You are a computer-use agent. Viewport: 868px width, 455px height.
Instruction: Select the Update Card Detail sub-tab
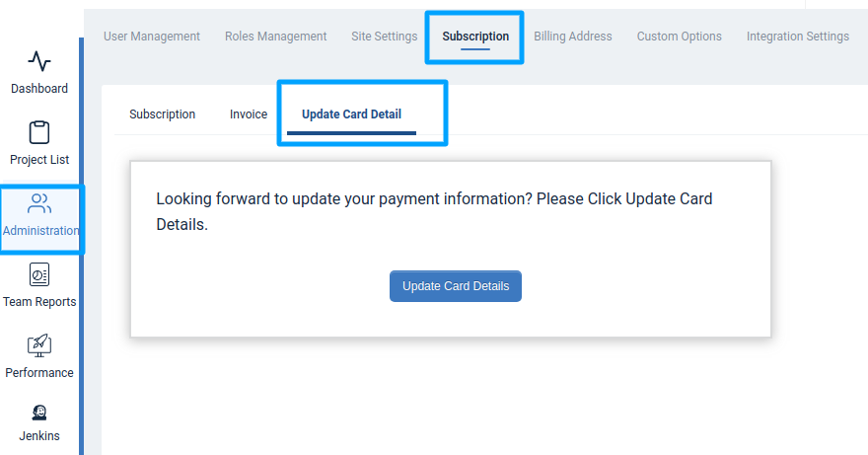point(351,114)
